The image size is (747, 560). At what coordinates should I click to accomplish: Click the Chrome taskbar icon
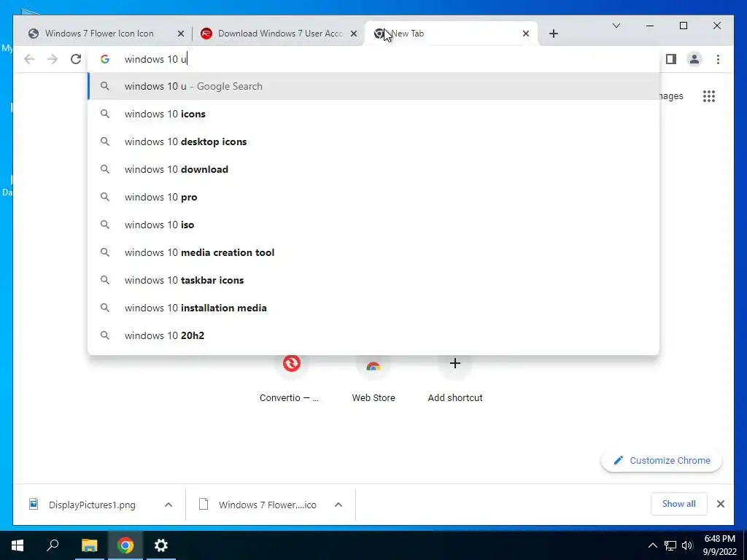[125, 545]
